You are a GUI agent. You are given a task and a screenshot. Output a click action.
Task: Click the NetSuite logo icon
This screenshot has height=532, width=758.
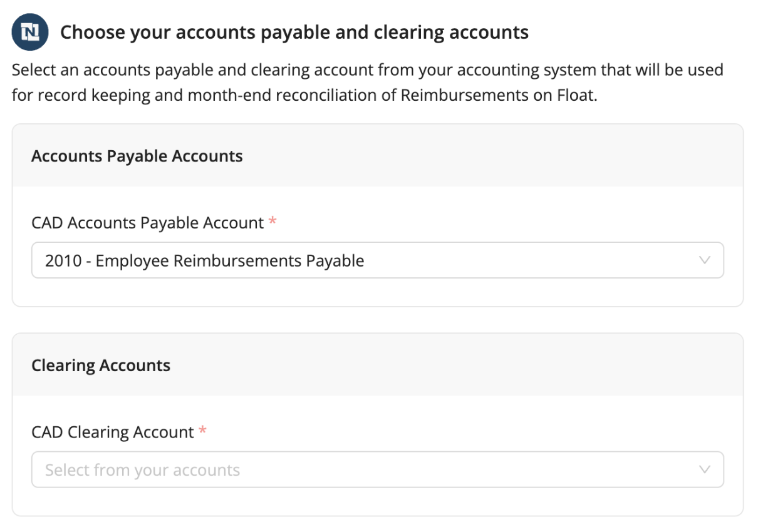click(30, 33)
